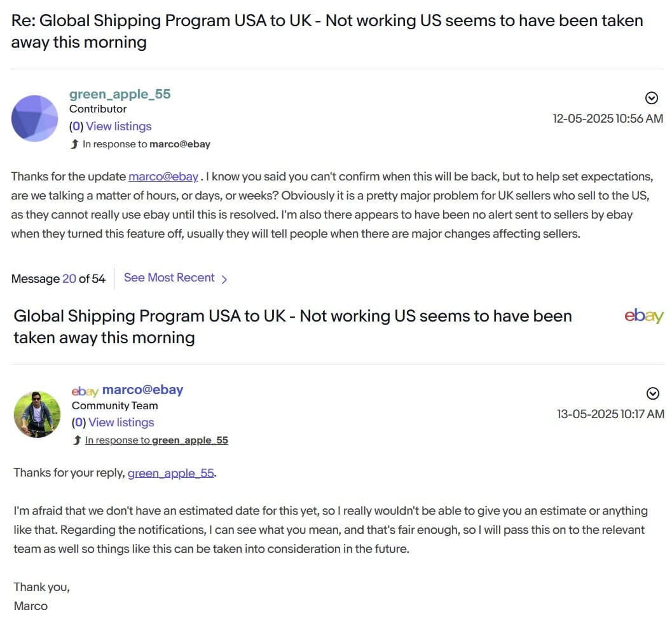Screen dimensions: 672x624
Task: Open the 'Global Shipping Program USA to UK' thread title
Action: point(292,326)
